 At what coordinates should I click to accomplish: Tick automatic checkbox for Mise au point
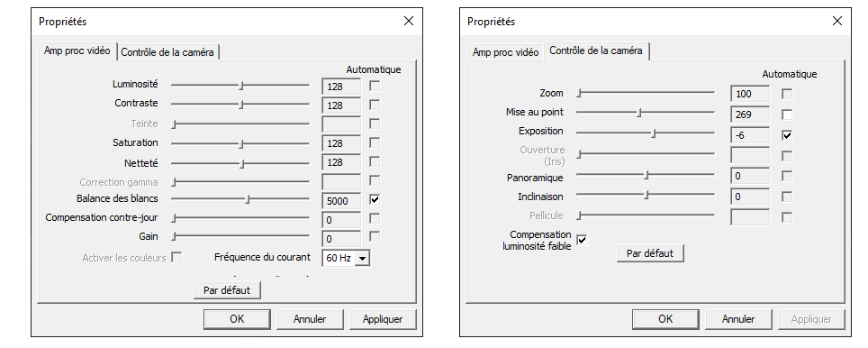pyautogui.click(x=787, y=114)
